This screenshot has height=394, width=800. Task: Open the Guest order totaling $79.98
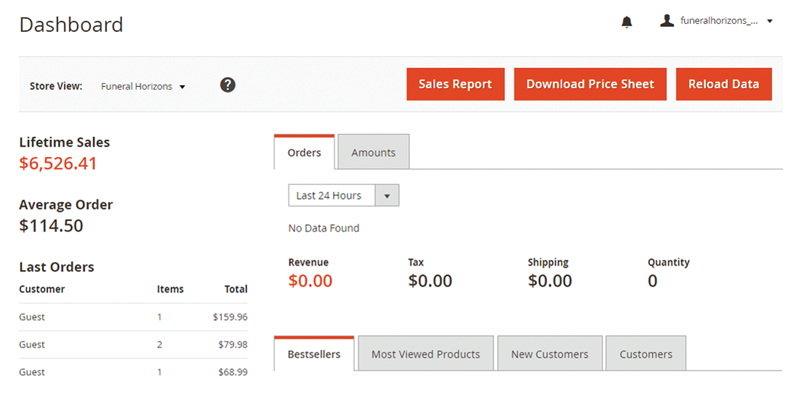133,344
